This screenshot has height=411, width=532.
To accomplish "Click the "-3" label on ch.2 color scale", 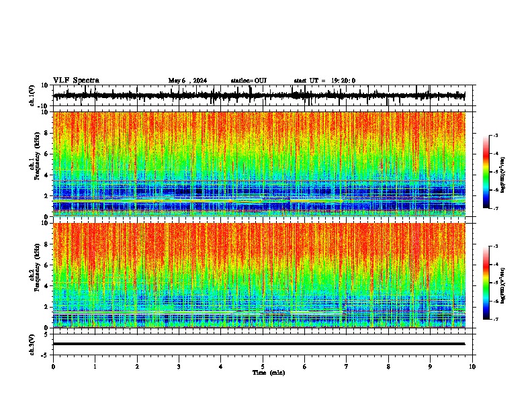I will click(x=496, y=246).
